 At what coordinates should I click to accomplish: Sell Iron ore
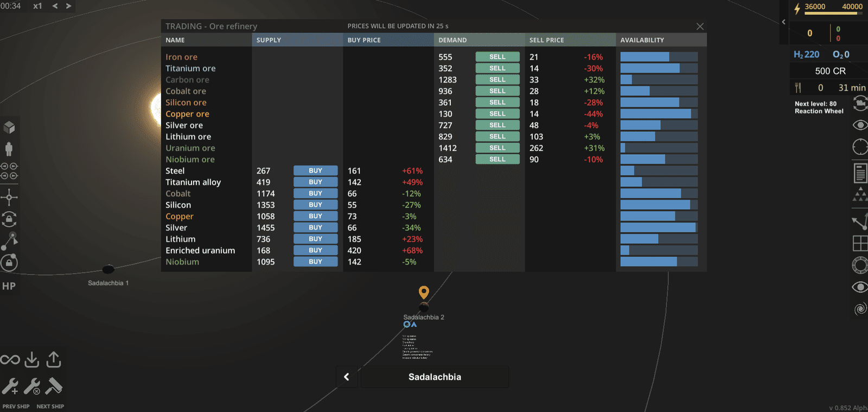click(497, 57)
